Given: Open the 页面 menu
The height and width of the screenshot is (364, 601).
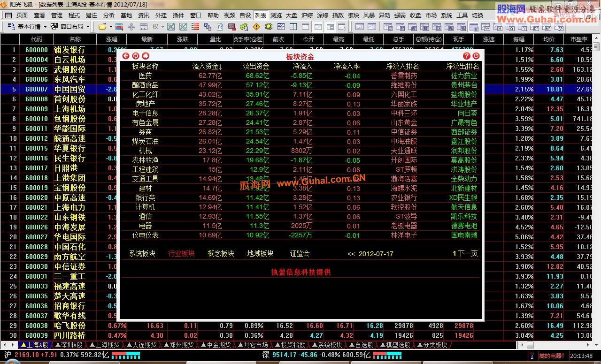Looking at the screenshot, I should coord(22,15).
